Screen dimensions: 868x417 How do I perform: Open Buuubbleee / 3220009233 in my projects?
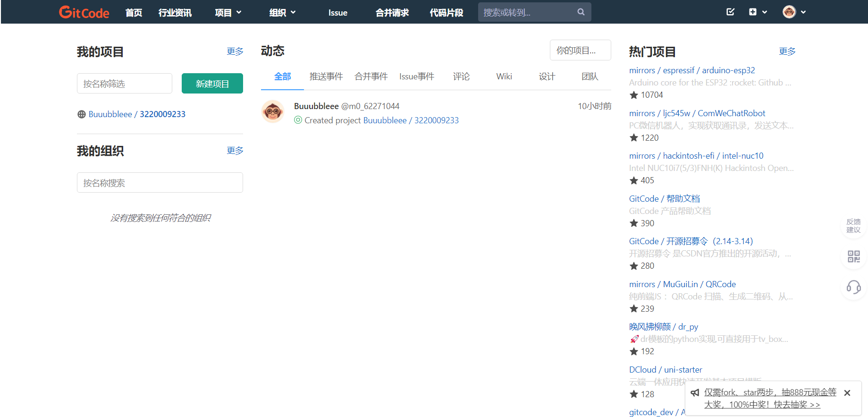(x=137, y=114)
